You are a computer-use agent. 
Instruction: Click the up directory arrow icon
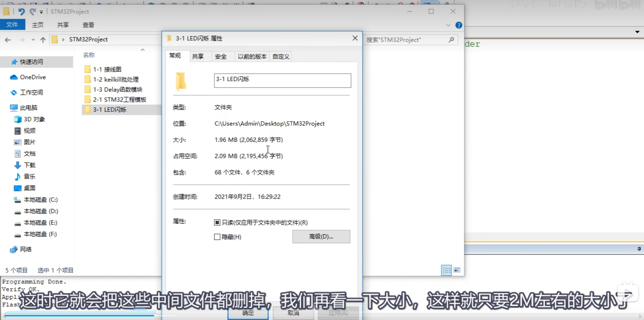[x=43, y=40]
